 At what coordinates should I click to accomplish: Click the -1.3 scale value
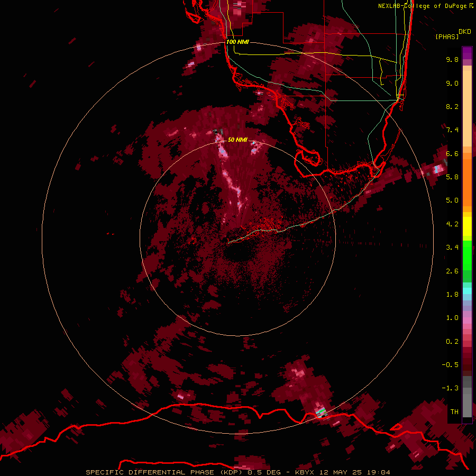[x=450, y=388]
